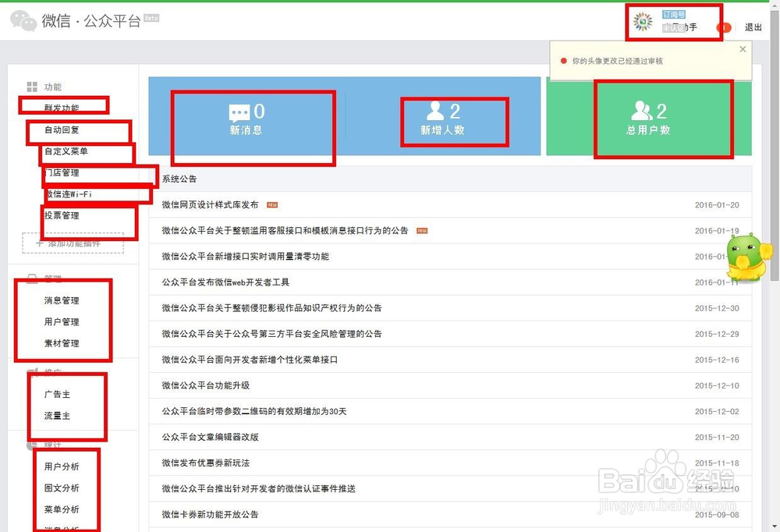Open 面向开发者新增个性化菜单接口 announcement
Image resolution: width=780 pixels, height=532 pixels.
250,360
